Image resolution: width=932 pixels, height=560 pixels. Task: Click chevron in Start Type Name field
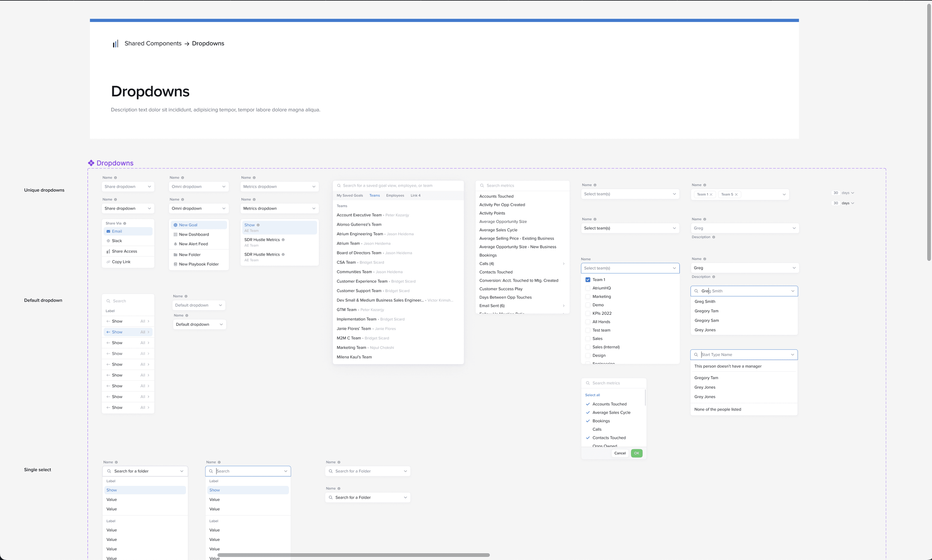pos(792,355)
